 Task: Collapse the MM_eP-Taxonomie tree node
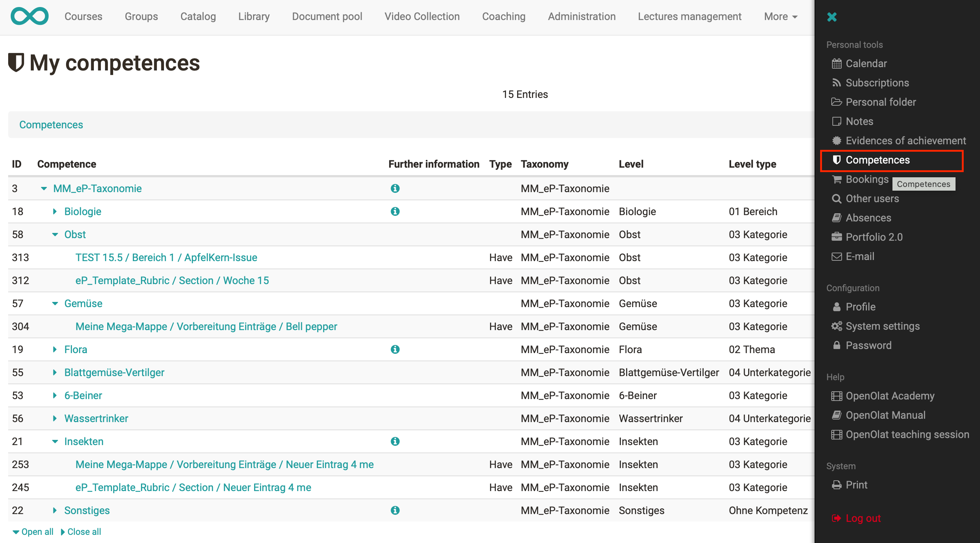point(44,188)
